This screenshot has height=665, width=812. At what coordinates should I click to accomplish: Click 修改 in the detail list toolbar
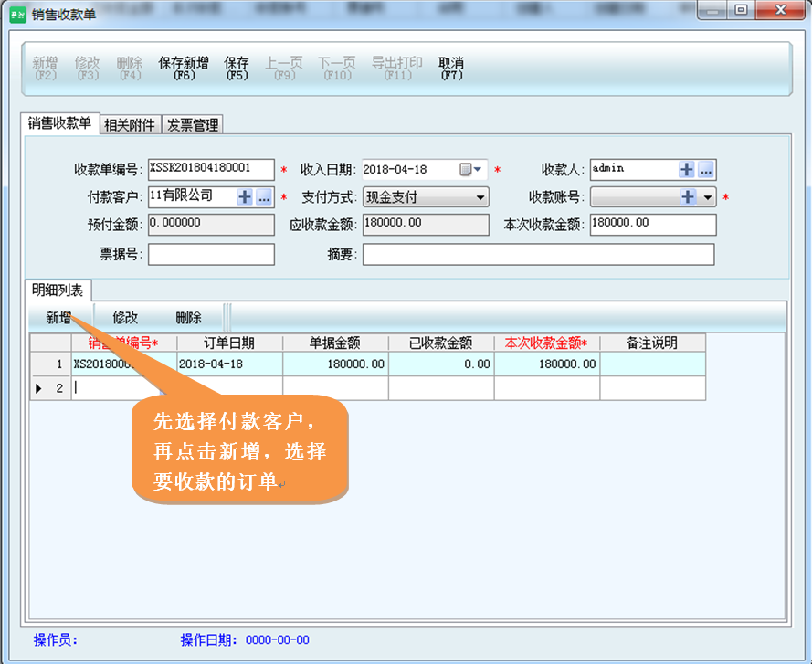pyautogui.click(x=125, y=317)
